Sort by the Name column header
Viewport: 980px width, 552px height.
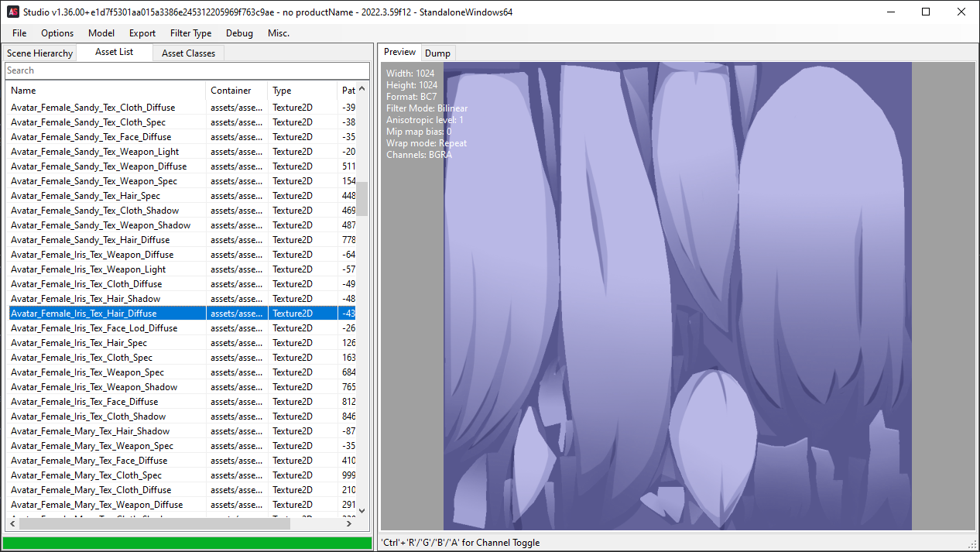click(x=106, y=91)
